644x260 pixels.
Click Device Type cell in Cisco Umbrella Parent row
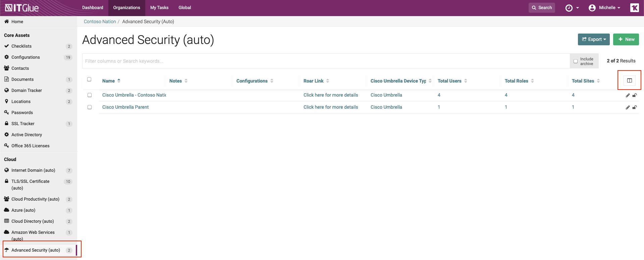(386, 107)
